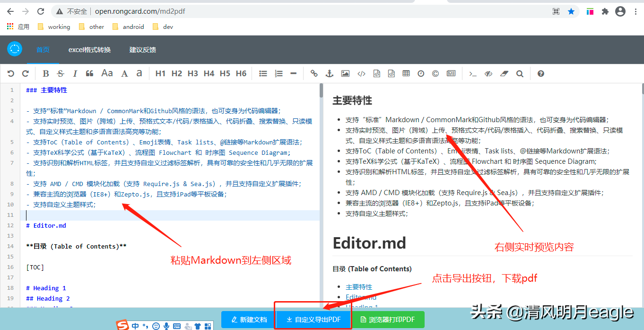Insert an anchor reference link
The width and height of the screenshot is (644, 330).
[x=330, y=73]
